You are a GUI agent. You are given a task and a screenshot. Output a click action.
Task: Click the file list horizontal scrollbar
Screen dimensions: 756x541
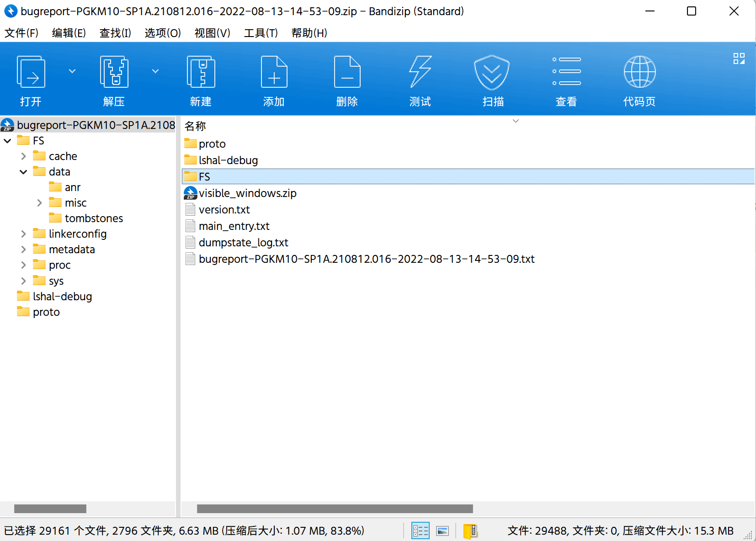[x=335, y=509]
